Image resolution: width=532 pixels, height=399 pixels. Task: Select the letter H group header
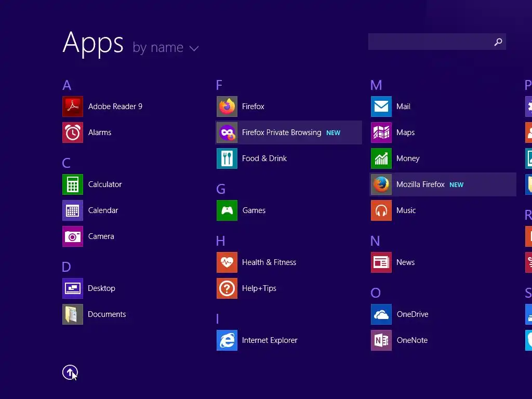[220, 241]
